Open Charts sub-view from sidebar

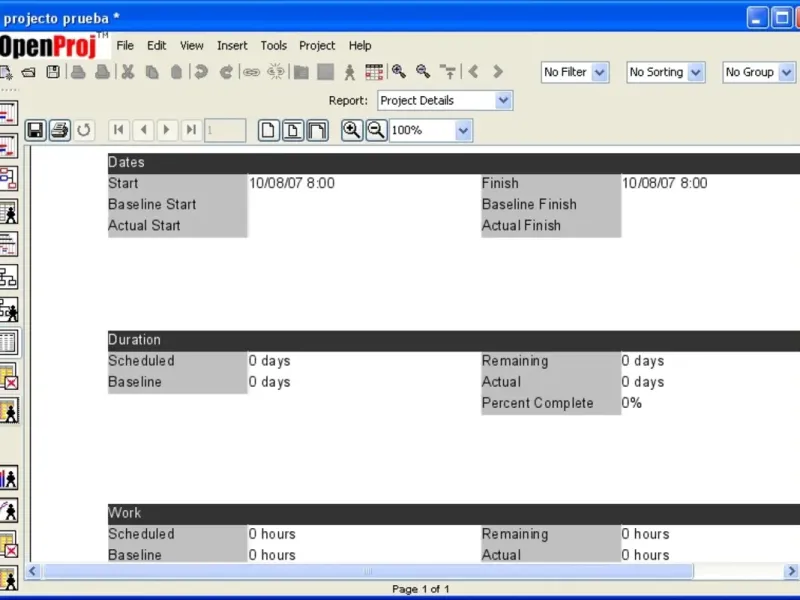click(8, 511)
